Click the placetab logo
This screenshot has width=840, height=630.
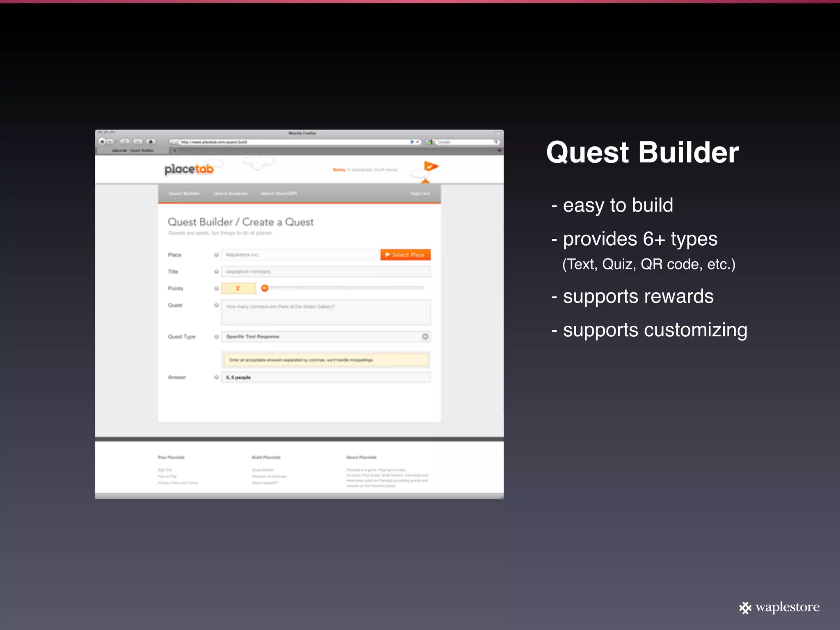click(x=189, y=169)
